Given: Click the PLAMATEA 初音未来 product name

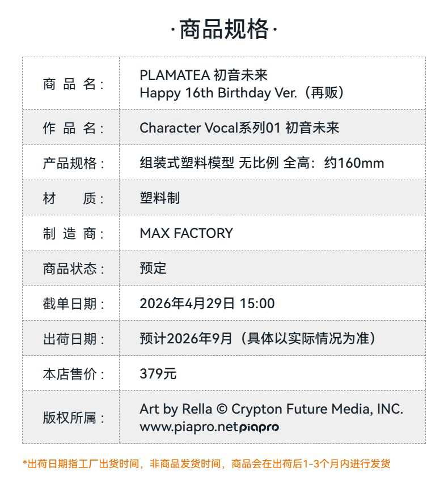Looking at the screenshot, I should point(203,75).
